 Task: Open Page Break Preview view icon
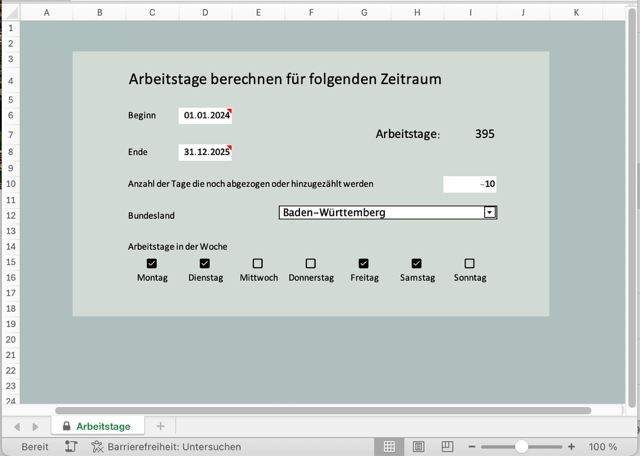click(x=448, y=446)
